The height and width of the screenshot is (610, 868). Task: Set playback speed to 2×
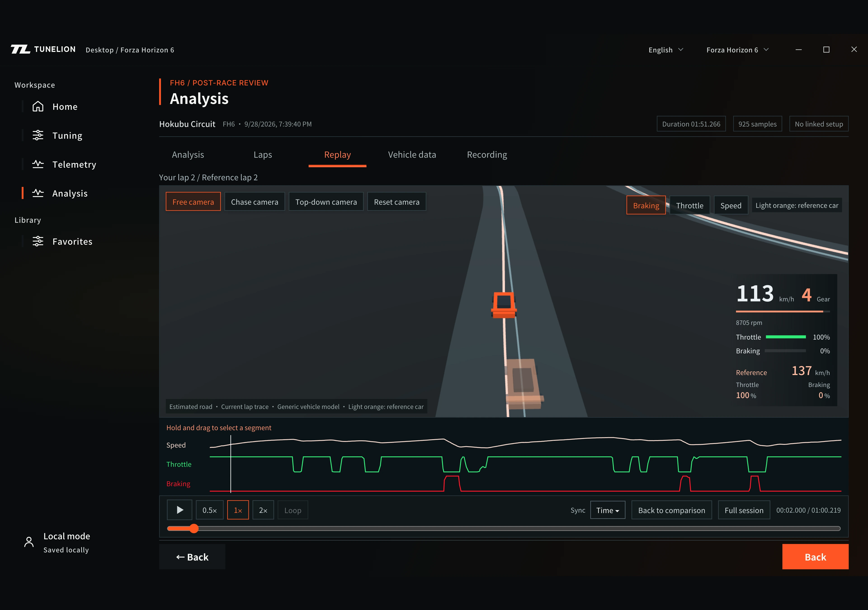point(263,510)
